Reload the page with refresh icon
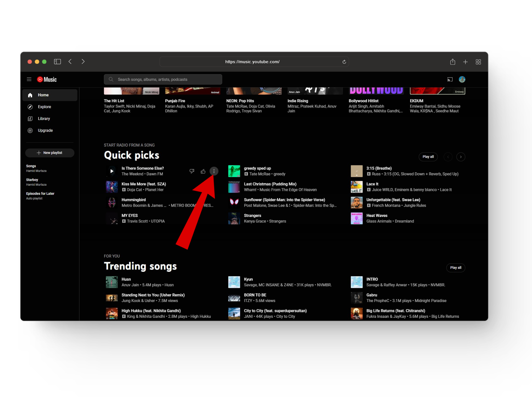 tap(344, 62)
